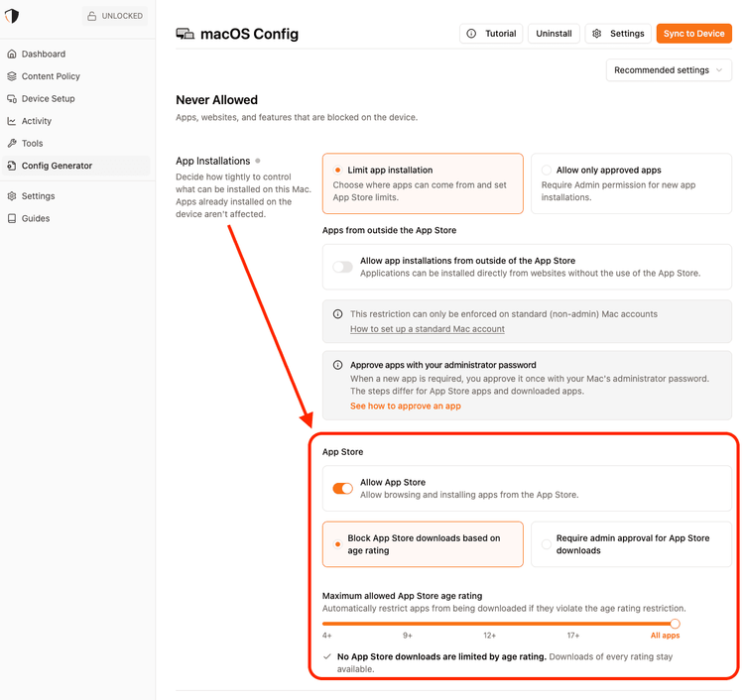This screenshot has width=744, height=700.
Task: Open See how to approve an app link
Action: coord(406,406)
